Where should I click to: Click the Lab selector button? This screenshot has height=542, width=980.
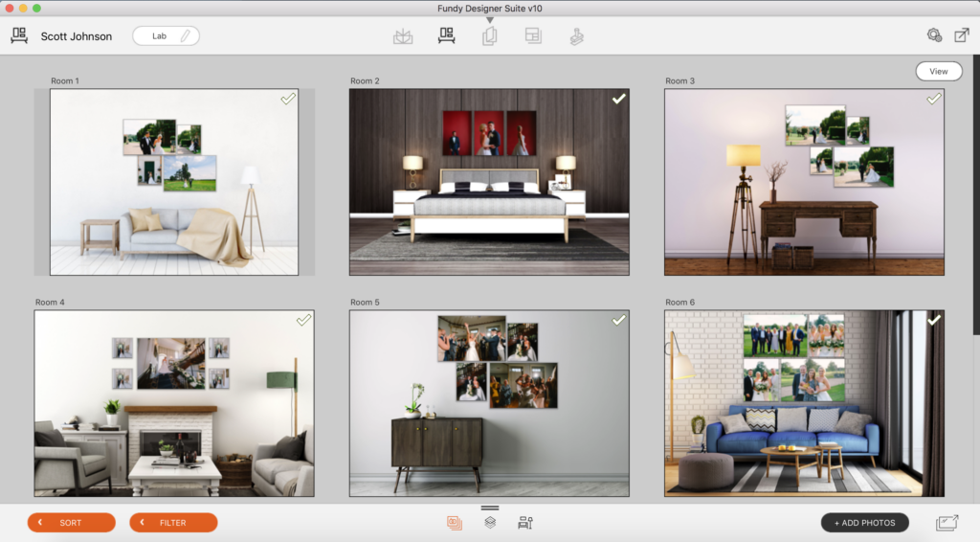pyautogui.click(x=166, y=36)
